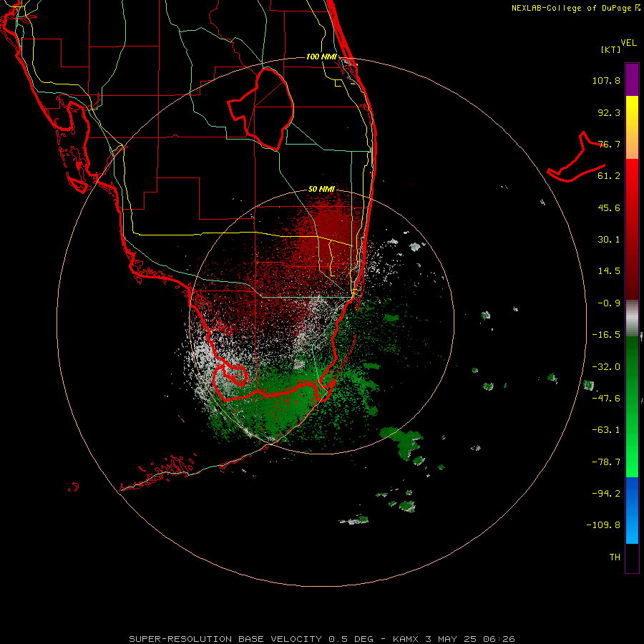Click the -47.6 legend value

coord(606,399)
